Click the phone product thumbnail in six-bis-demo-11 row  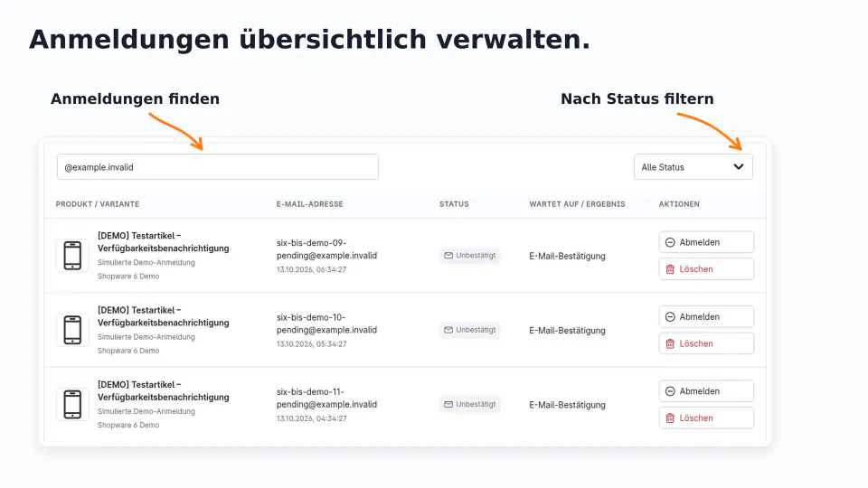72,405
